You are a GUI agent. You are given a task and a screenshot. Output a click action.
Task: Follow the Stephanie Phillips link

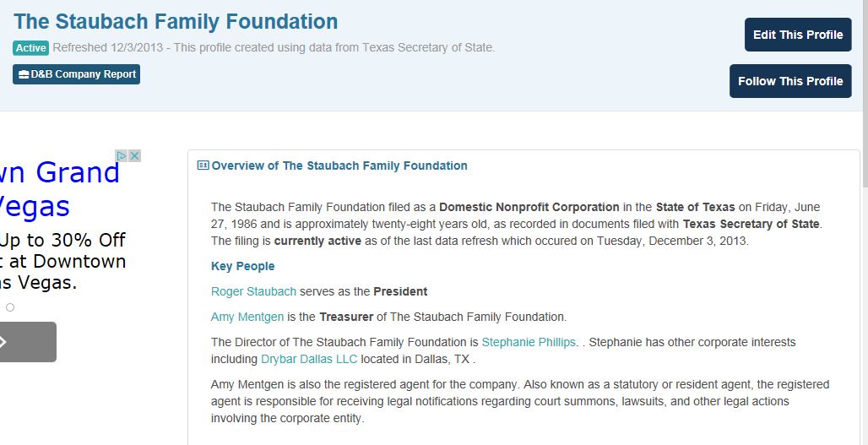coord(529,342)
